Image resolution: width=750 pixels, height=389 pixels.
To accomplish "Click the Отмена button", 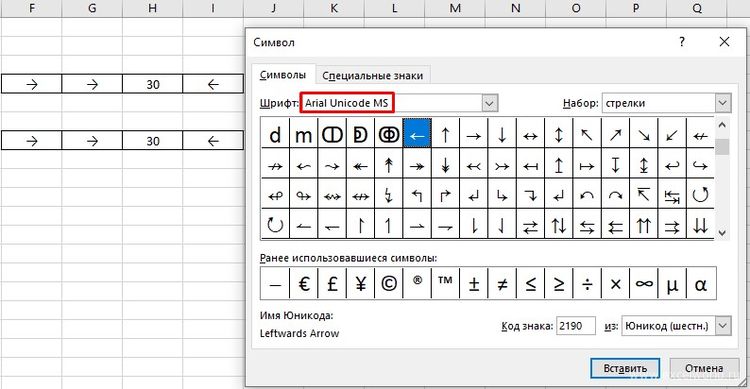I will (x=704, y=368).
